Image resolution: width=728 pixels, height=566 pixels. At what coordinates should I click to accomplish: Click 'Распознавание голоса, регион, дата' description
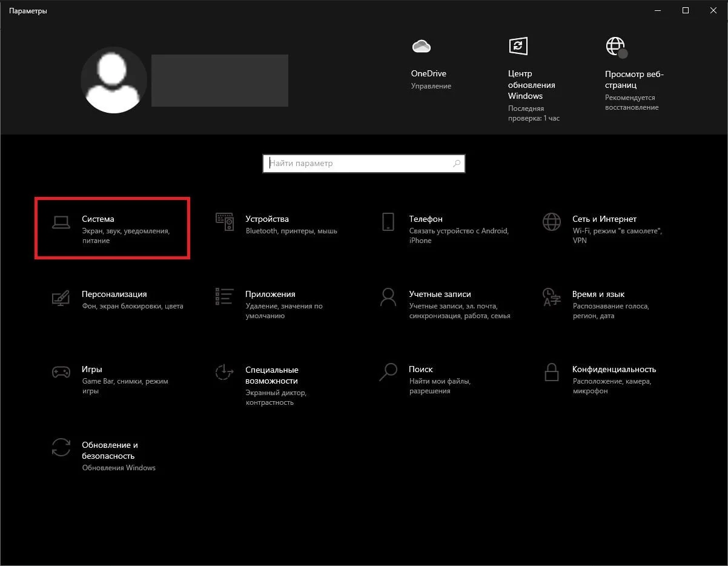pyautogui.click(x=611, y=311)
